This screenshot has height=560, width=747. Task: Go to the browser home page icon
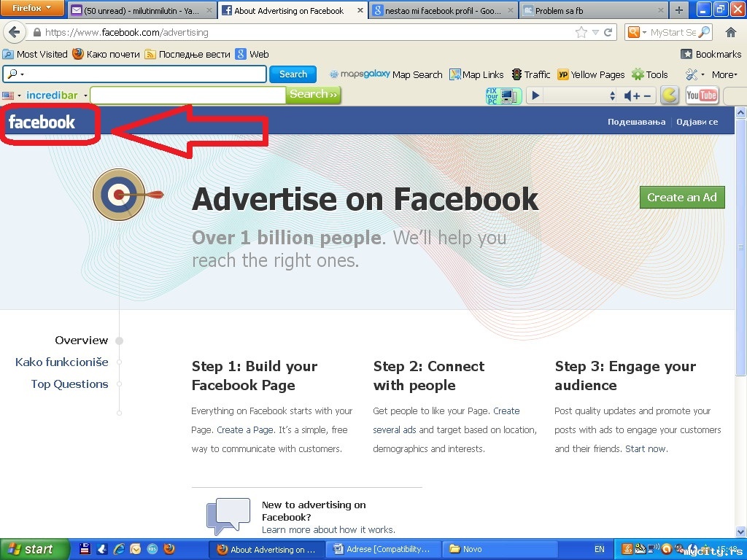[731, 32]
